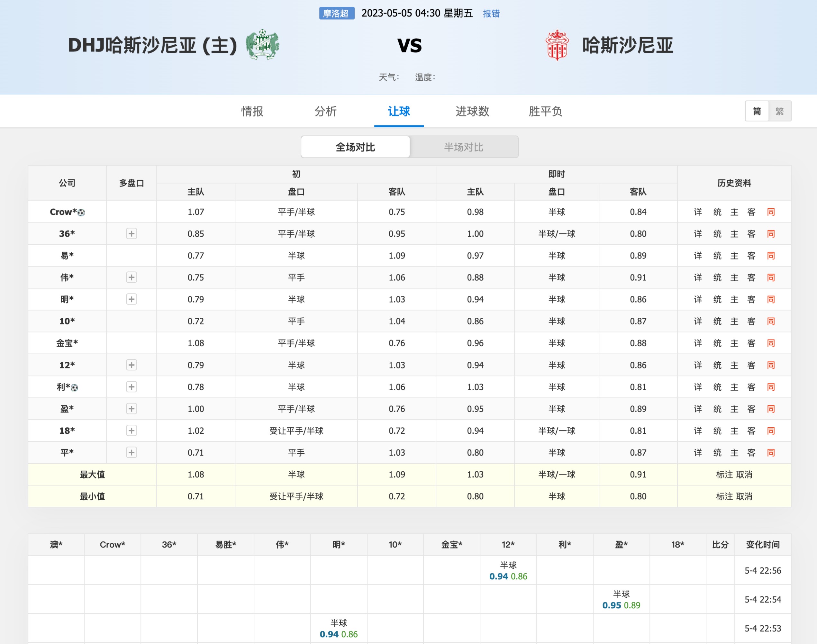Click 明* odds 0.94 0.86 at 22:53

click(339, 634)
